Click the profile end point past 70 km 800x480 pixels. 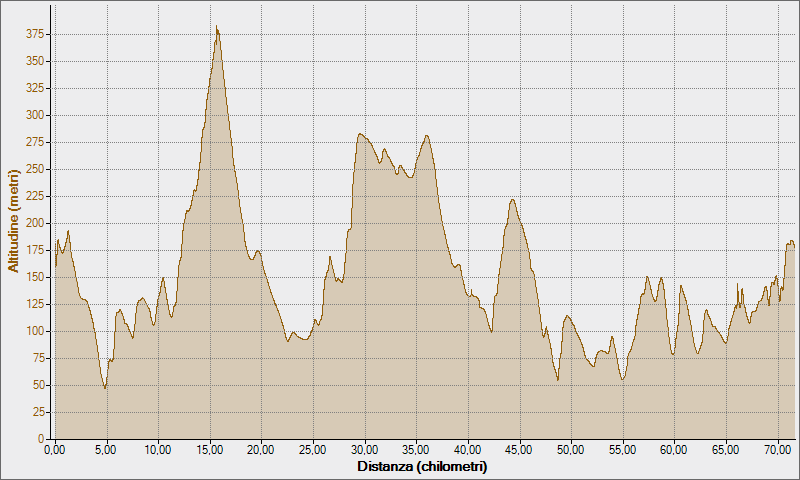click(794, 247)
